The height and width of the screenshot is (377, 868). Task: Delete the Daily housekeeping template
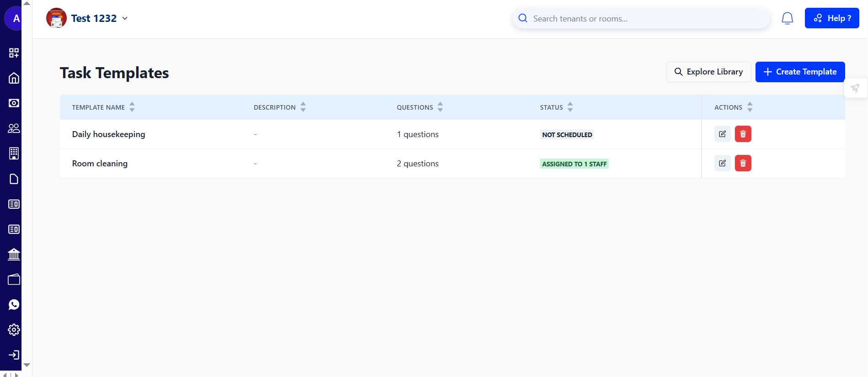[x=743, y=134]
